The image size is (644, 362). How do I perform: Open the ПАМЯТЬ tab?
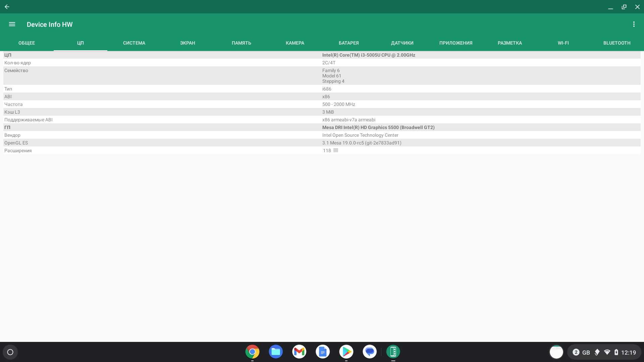click(x=241, y=43)
